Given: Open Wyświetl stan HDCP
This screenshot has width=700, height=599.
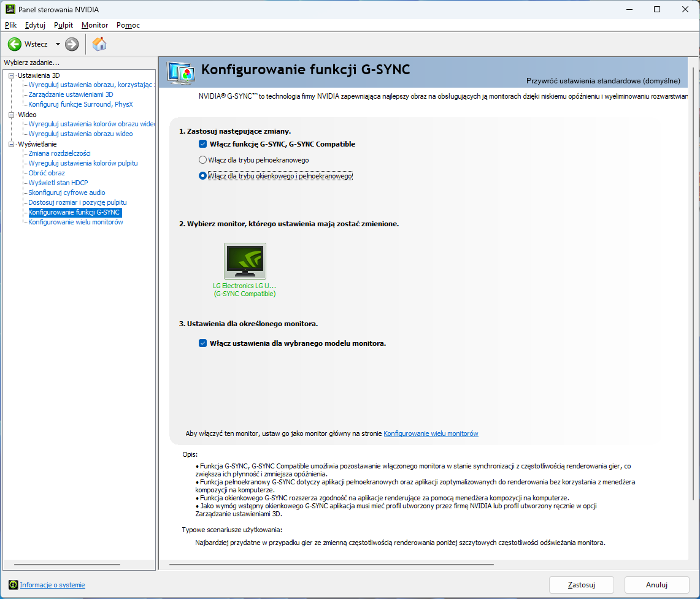Looking at the screenshot, I should 58,183.
